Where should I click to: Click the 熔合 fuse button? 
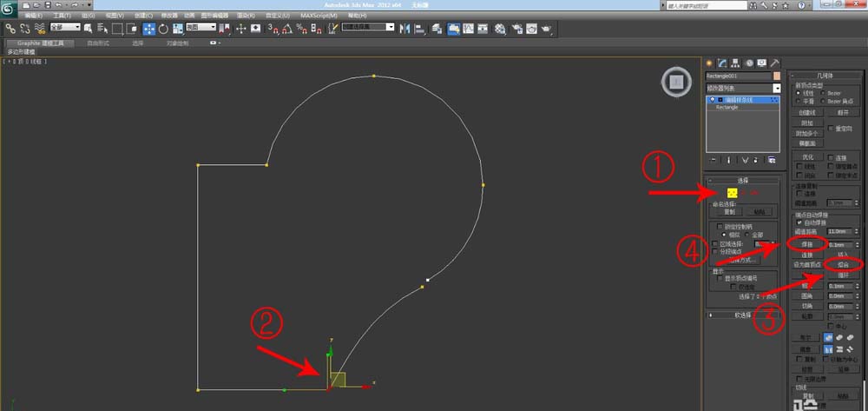pyautogui.click(x=843, y=264)
